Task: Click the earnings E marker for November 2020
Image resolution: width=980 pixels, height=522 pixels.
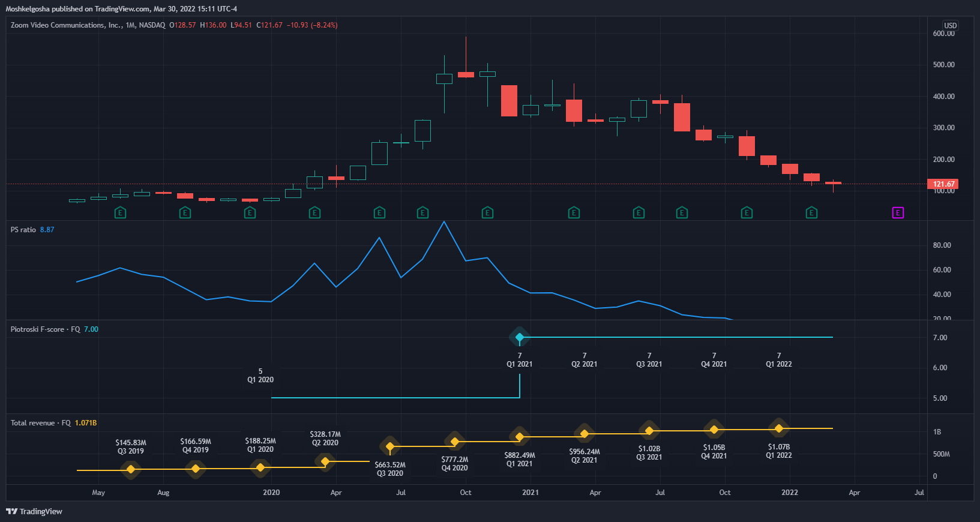Action: [x=487, y=212]
